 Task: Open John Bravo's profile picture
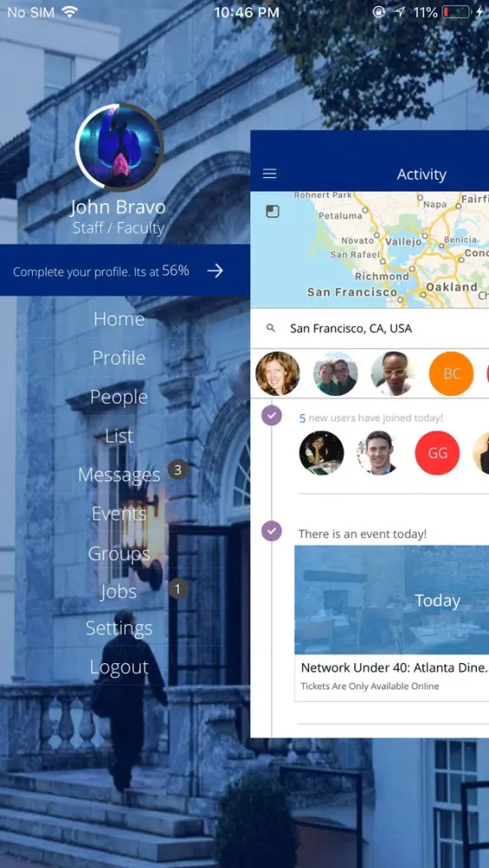[119, 148]
